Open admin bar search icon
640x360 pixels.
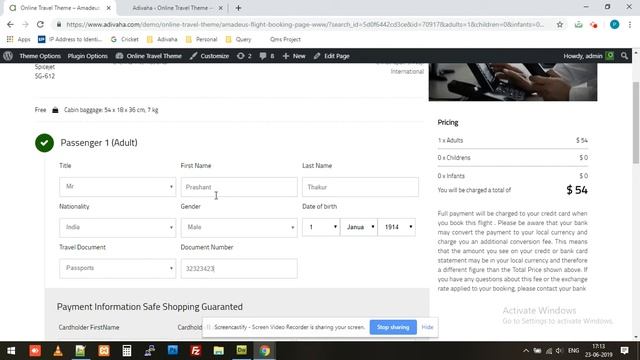click(x=624, y=56)
